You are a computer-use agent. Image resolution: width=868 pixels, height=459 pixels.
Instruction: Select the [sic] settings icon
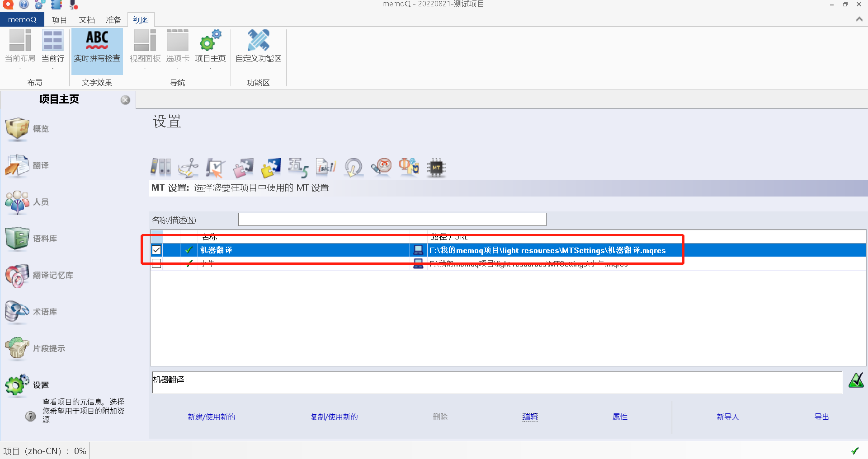326,168
